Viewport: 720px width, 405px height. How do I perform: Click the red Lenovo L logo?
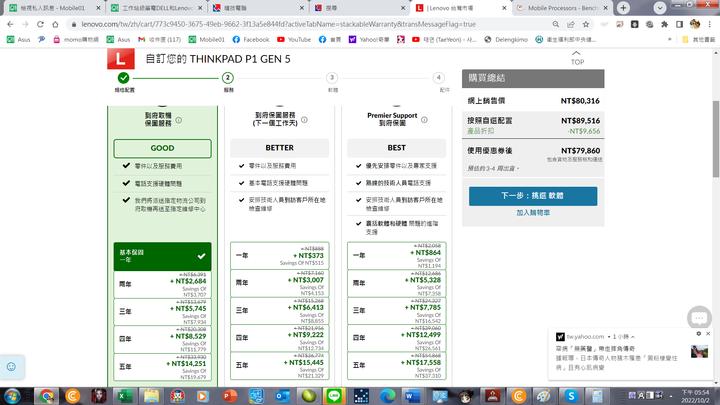[x=120, y=59]
